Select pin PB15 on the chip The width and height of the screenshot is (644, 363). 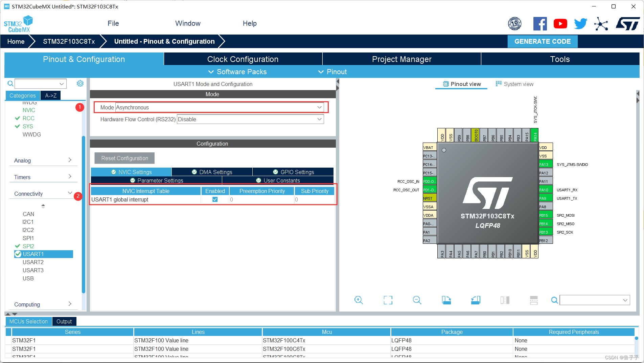(546, 215)
